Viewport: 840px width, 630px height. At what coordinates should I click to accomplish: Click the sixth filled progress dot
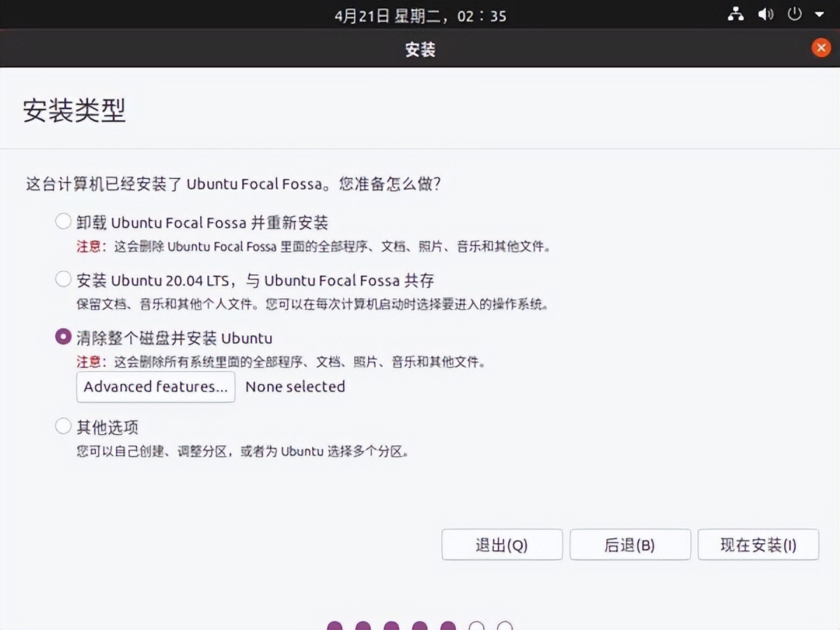[448, 625]
